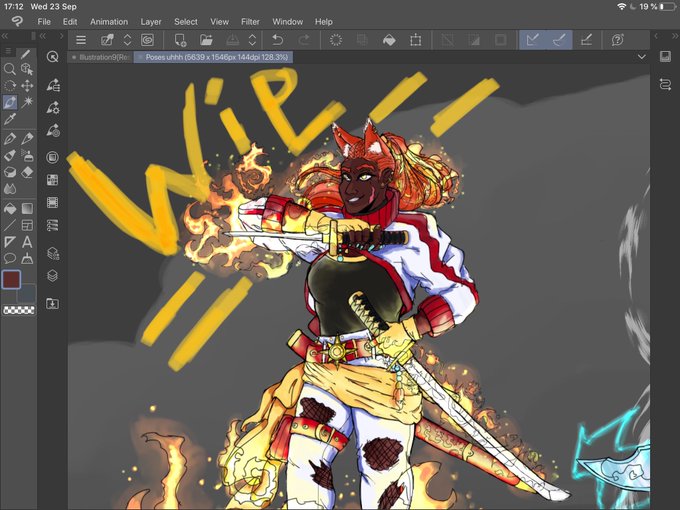680x510 pixels.
Task: Expand right palette dock with left arrow
Action: click(x=656, y=36)
